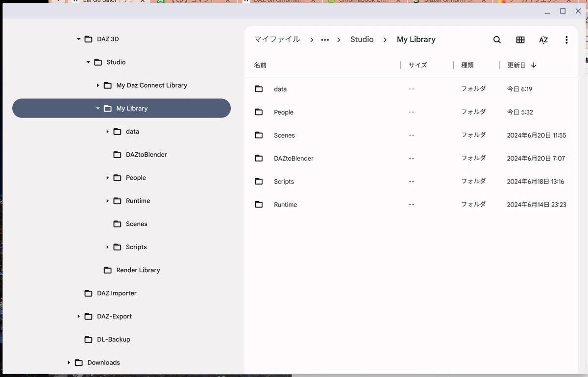Image resolution: width=588 pixels, height=377 pixels.
Task: Collapse the My Library tree node
Action: coord(98,108)
